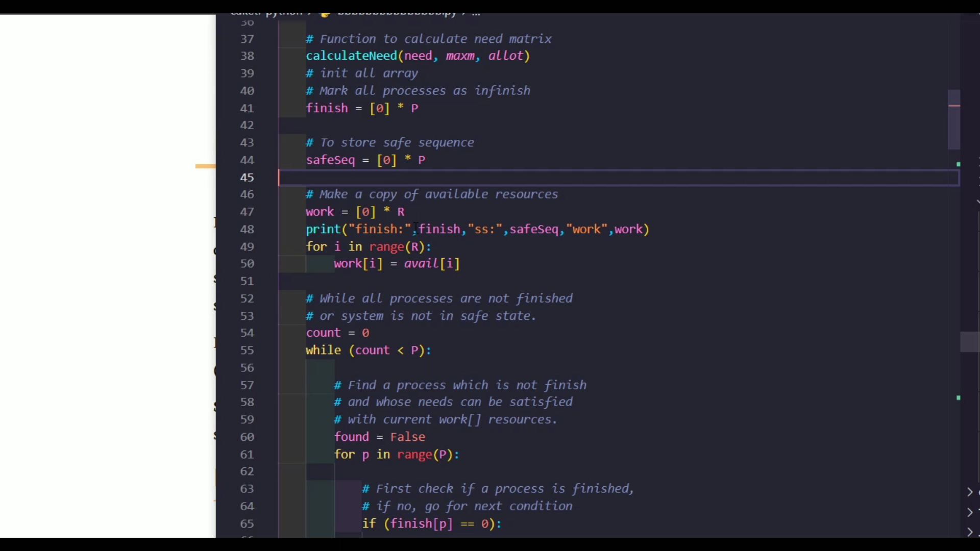Click the "ss:" string on line 48
The width and height of the screenshot is (980, 551).
tap(485, 230)
